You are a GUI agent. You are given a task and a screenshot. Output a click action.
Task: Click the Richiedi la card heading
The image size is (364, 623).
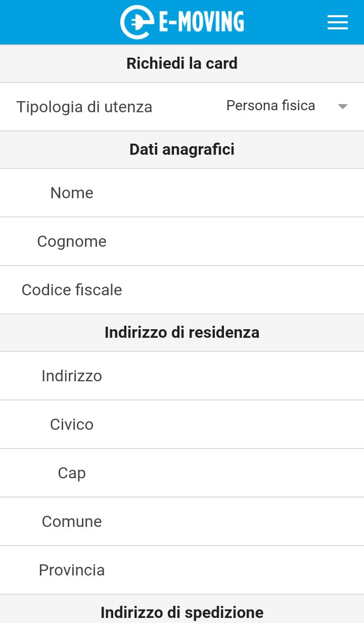182,63
